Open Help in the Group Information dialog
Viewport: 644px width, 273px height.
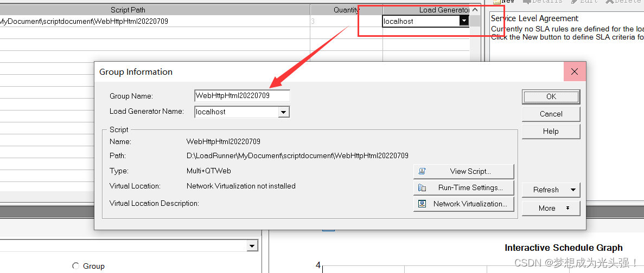551,131
